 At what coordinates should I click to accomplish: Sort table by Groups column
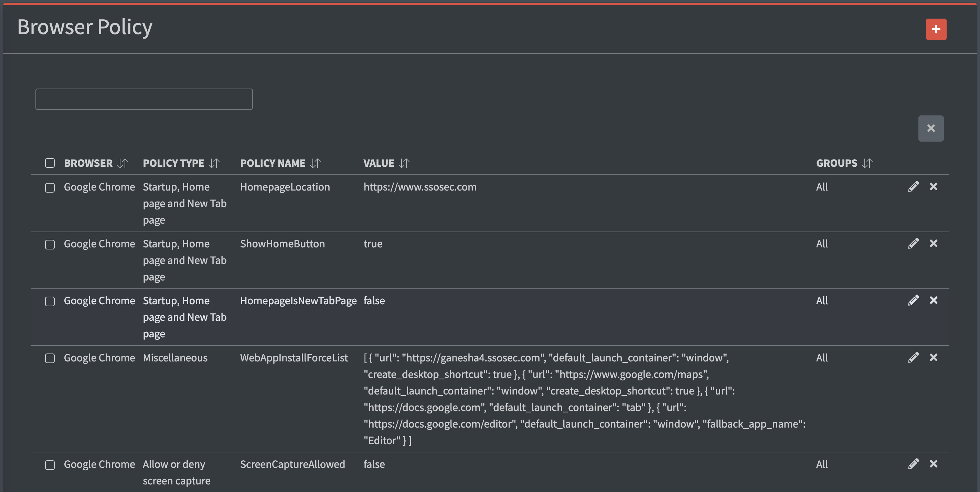867,163
